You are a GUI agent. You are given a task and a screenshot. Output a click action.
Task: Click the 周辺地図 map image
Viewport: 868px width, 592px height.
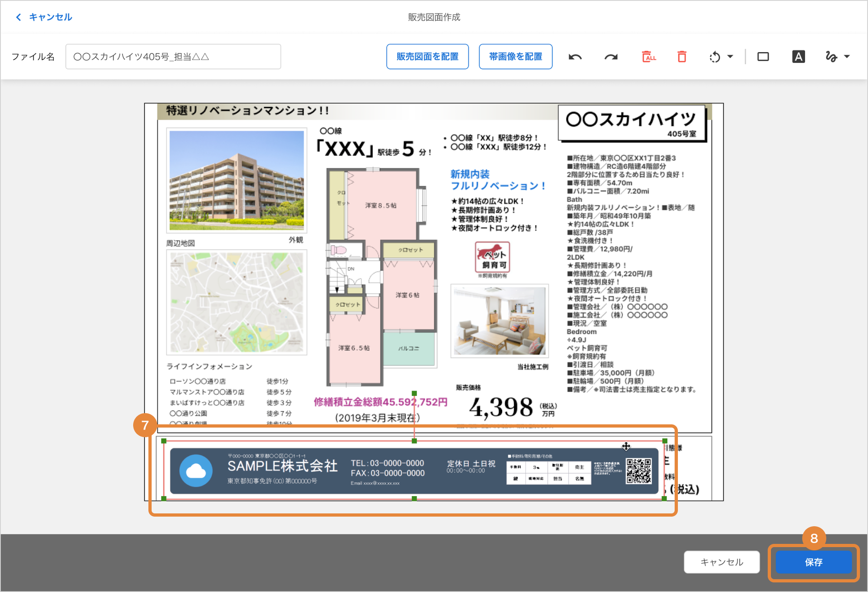click(237, 302)
